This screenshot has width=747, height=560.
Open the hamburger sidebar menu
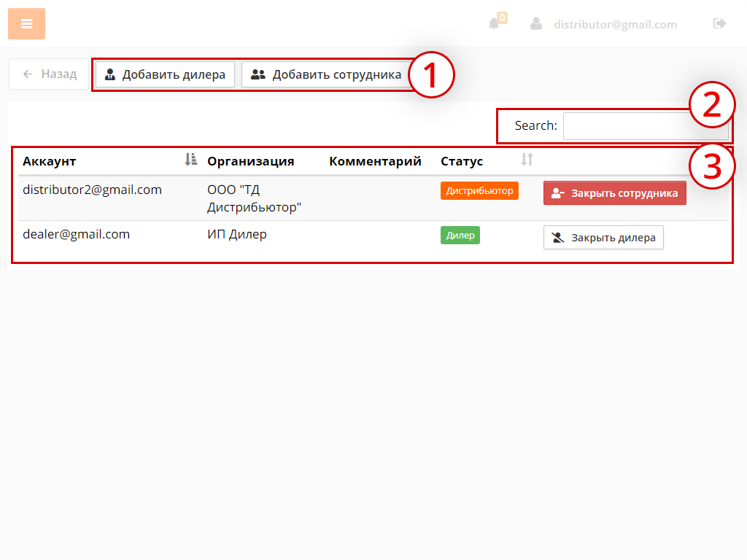(x=26, y=24)
